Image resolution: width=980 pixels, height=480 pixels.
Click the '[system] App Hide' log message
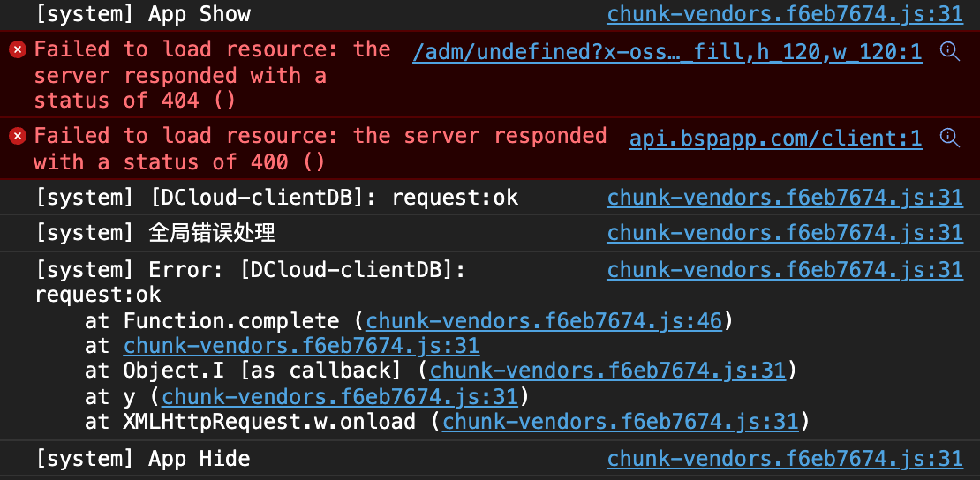point(143,459)
